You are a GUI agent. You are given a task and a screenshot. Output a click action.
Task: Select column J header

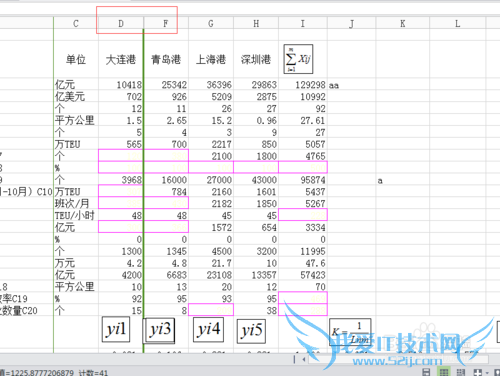point(352,23)
